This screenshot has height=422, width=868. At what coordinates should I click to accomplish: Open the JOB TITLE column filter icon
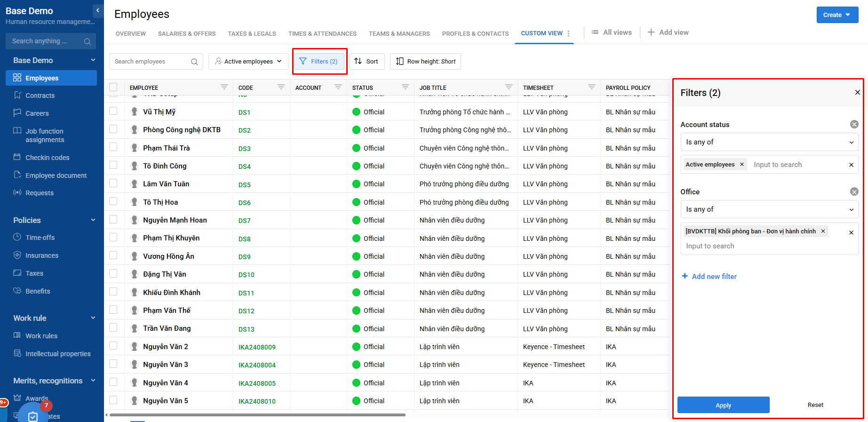[509, 87]
